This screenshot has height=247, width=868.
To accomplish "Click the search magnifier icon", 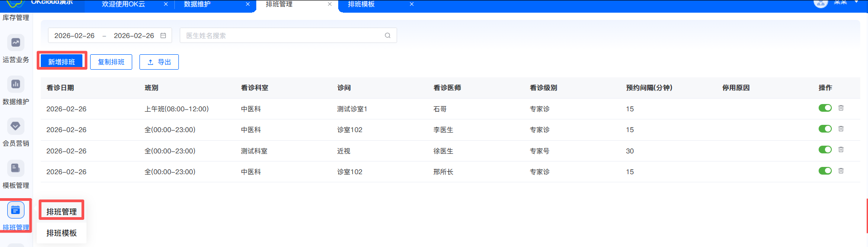I will click(x=388, y=36).
